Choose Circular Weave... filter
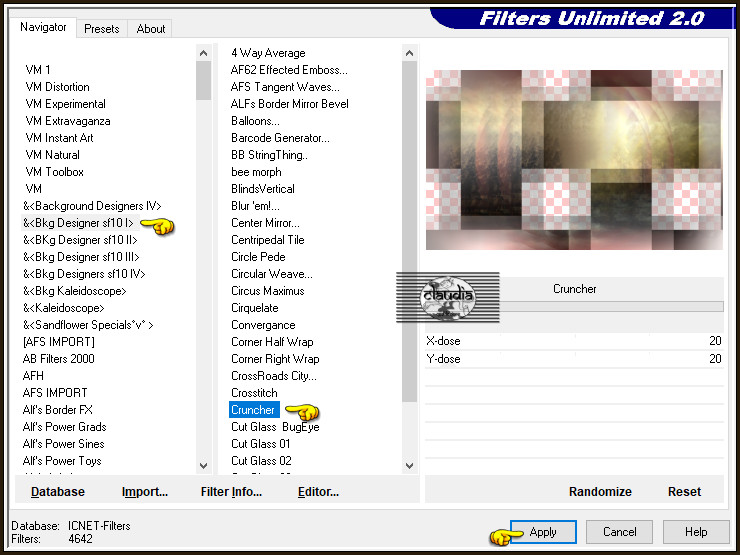740x555 pixels. (271, 274)
